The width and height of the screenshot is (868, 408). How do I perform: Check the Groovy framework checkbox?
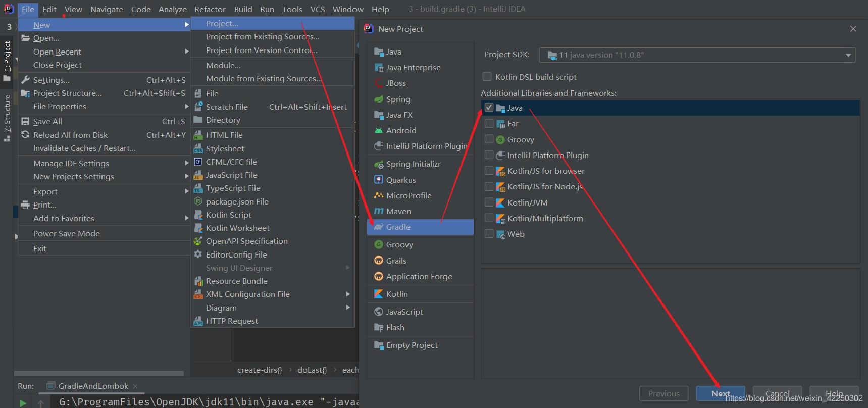point(489,139)
